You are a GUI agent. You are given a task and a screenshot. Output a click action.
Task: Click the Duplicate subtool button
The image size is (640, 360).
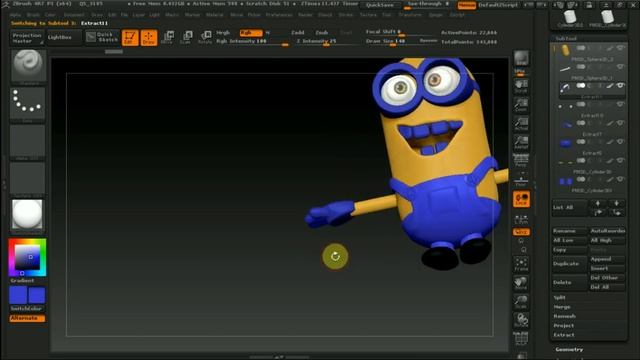pyautogui.click(x=570, y=264)
